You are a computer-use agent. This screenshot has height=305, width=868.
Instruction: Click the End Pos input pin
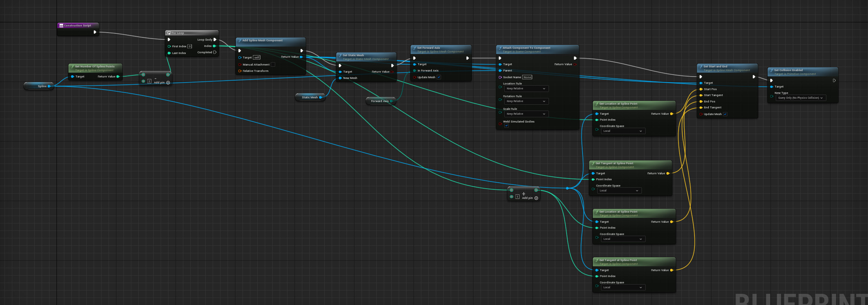pos(701,101)
